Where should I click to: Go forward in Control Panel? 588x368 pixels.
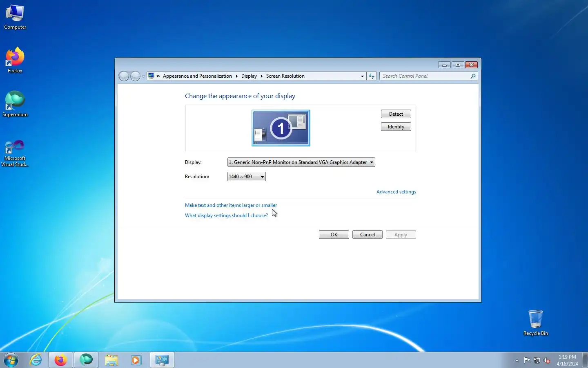click(135, 76)
